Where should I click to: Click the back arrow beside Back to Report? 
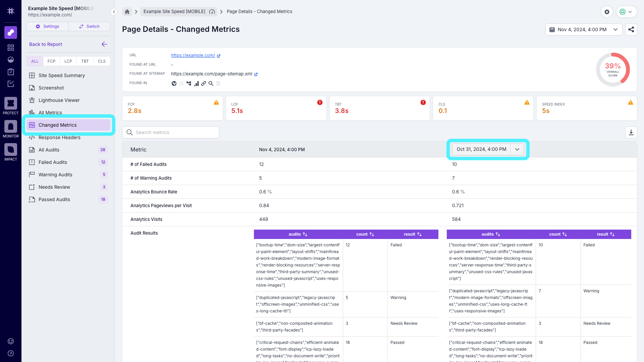104,44
